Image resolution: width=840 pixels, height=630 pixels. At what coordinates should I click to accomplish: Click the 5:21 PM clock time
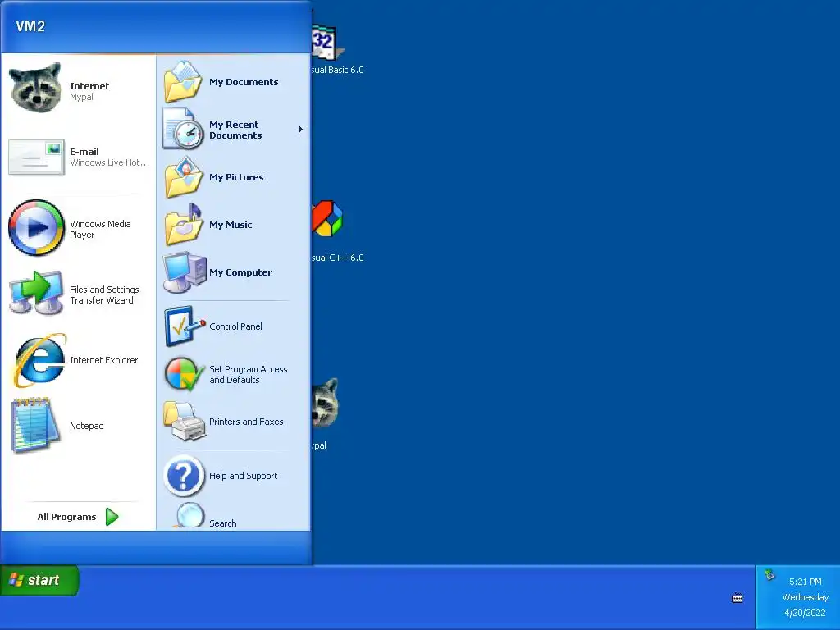[806, 582]
